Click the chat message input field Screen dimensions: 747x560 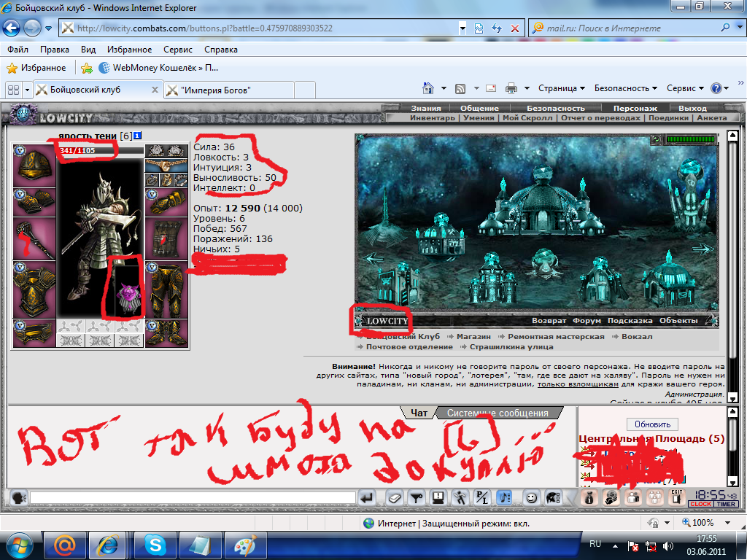click(x=193, y=498)
